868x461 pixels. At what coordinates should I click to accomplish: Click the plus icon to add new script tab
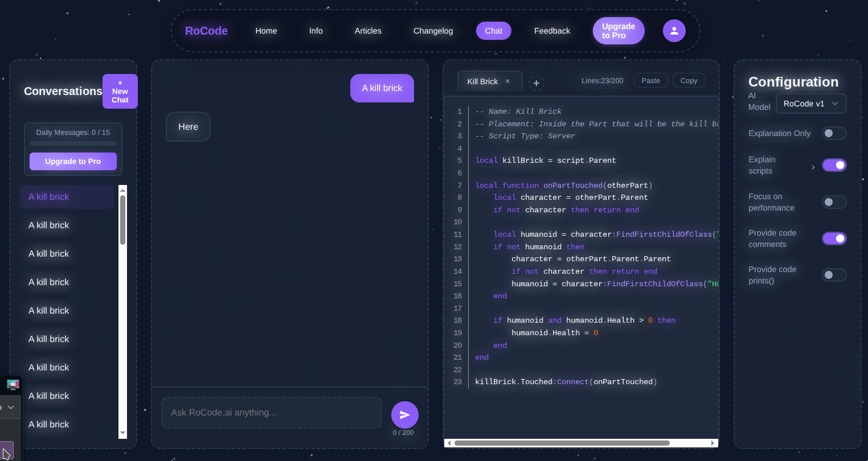536,83
